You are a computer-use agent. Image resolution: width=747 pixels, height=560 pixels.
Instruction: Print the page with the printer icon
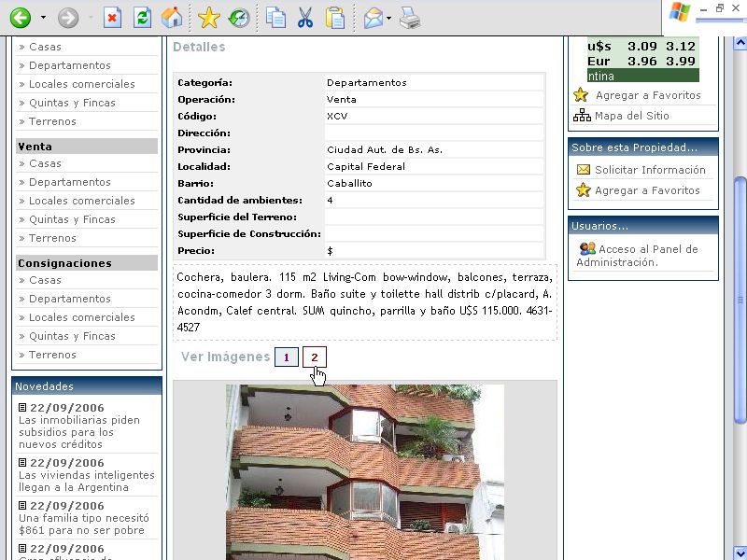point(410,18)
